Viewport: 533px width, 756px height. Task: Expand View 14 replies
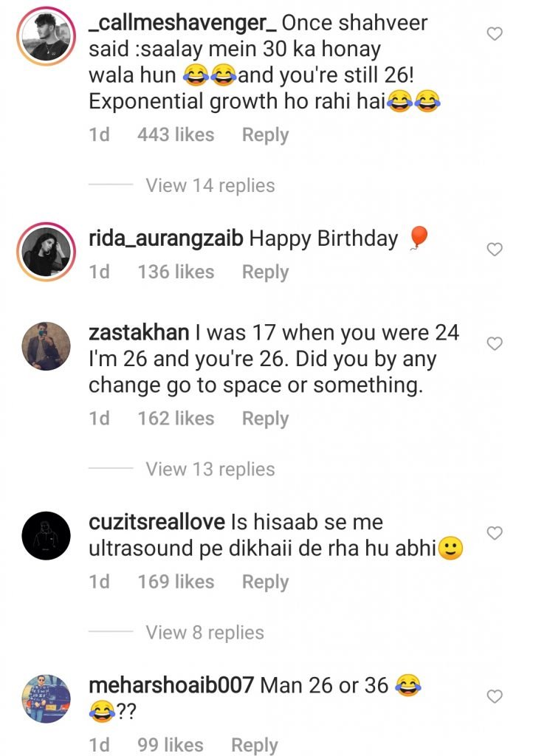(210, 185)
